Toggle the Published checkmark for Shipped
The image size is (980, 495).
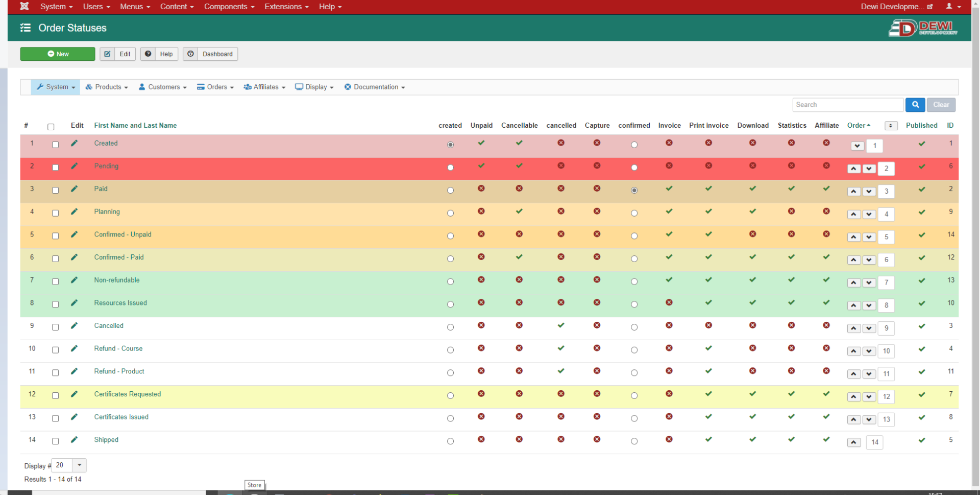click(922, 440)
